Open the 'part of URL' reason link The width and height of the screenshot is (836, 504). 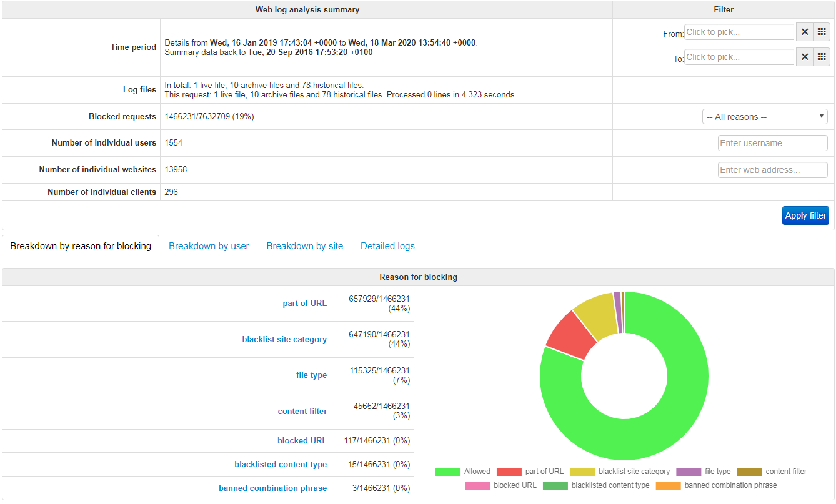tap(304, 304)
